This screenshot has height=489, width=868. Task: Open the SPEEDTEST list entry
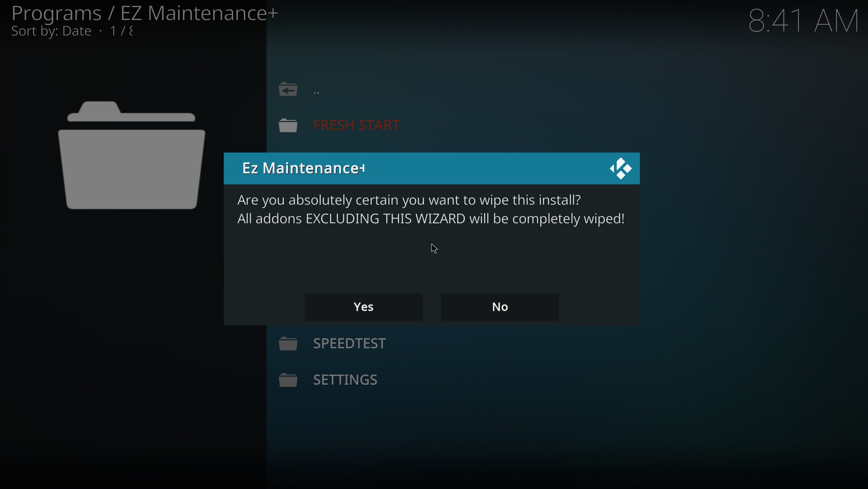349,344
